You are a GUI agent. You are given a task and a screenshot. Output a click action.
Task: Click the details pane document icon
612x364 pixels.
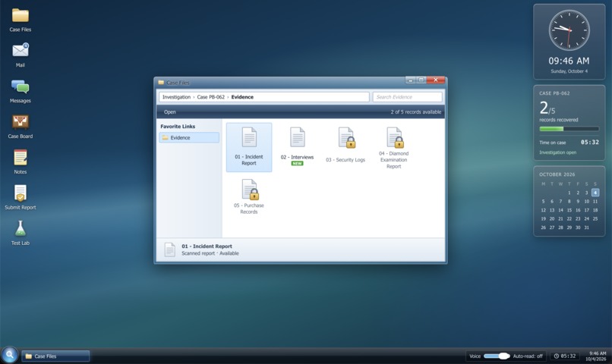(x=170, y=249)
